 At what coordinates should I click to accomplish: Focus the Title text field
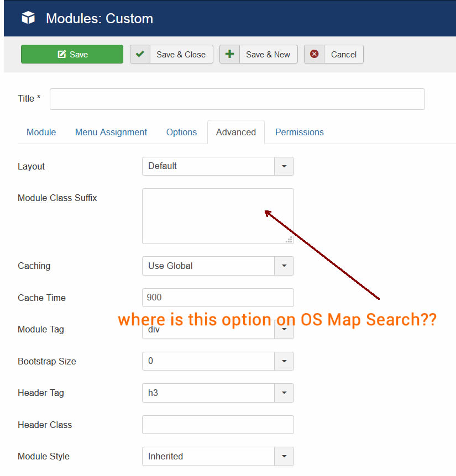pyautogui.click(x=237, y=99)
